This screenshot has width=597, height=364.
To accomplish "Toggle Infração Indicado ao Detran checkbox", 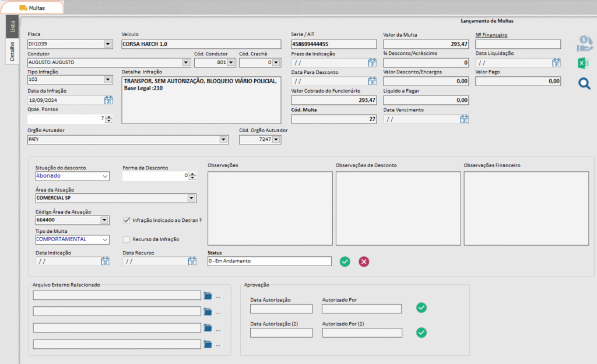I will [x=127, y=220].
